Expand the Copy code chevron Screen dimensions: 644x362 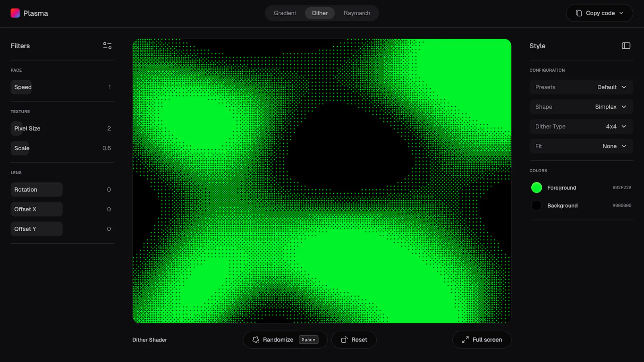(621, 13)
